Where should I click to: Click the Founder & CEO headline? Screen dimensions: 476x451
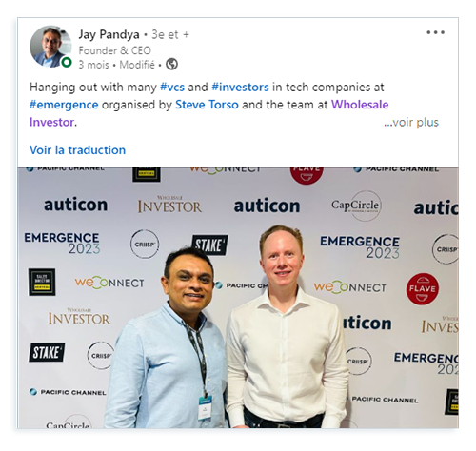point(114,50)
